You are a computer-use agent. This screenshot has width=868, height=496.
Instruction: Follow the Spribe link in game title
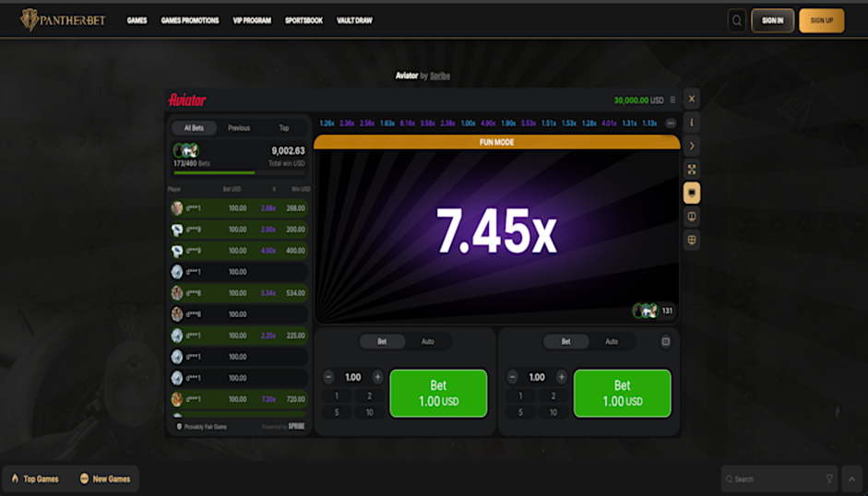click(x=440, y=76)
